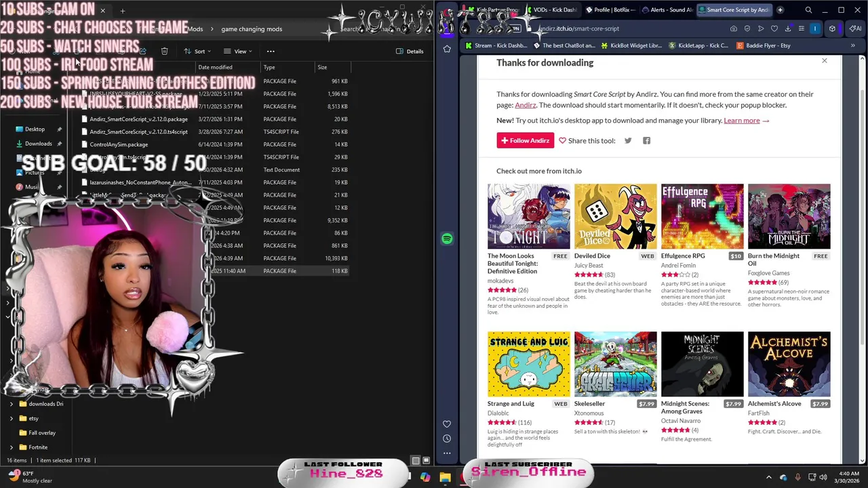Open The Moon Looks Beautiful Tonight thumbnail
The width and height of the screenshot is (868, 488).
529,216
